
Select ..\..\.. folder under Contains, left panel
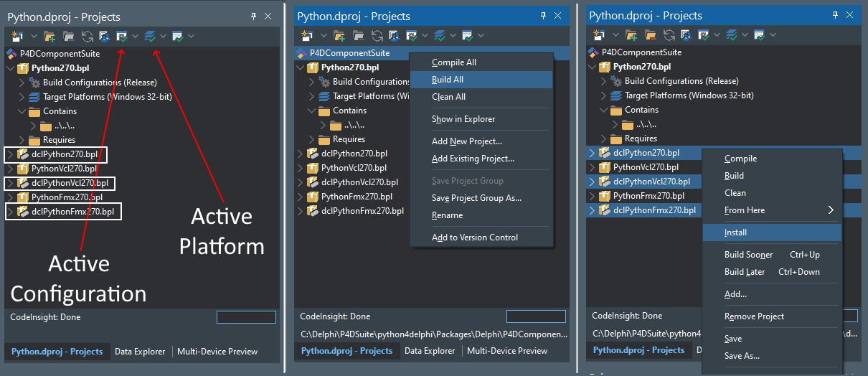pyautogui.click(x=64, y=126)
